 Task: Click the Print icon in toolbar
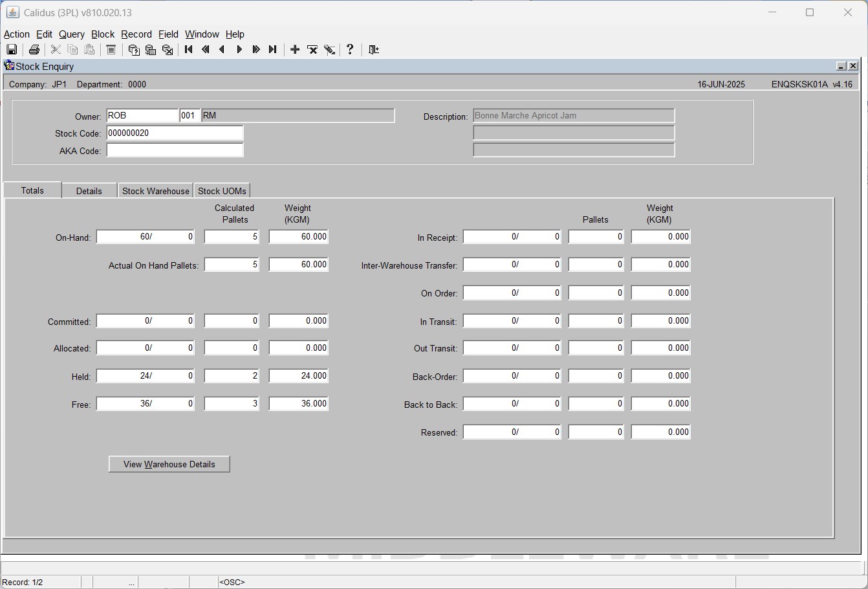coord(34,50)
